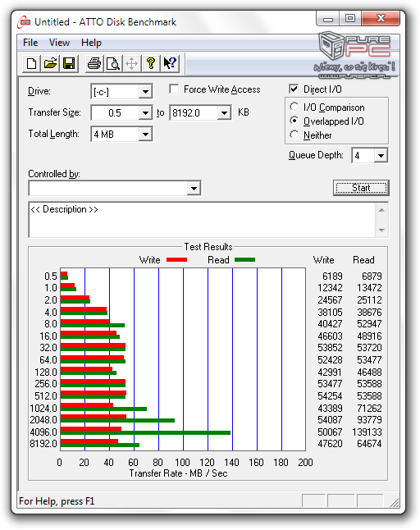Click the four-arrow move toolbar icon

(132, 63)
